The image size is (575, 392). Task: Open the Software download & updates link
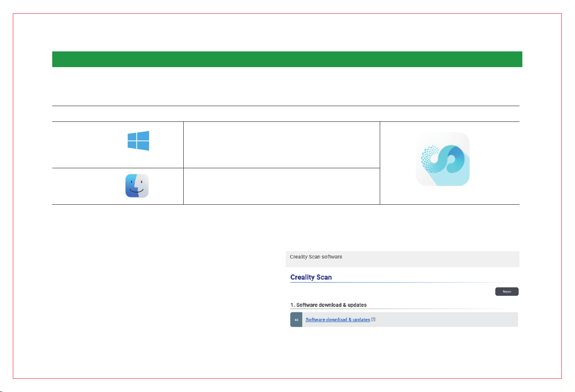(338, 319)
